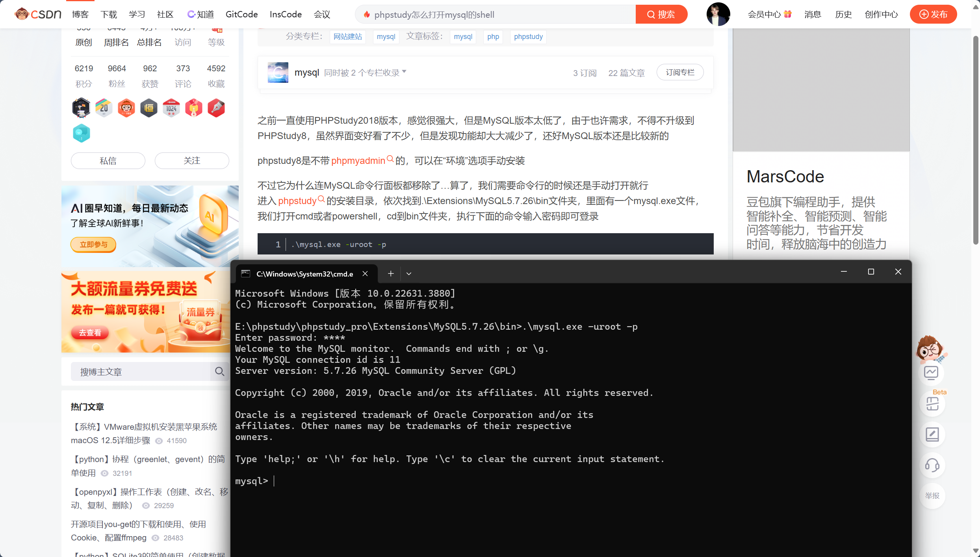Close the cmd.exe terminal tab

365,273
